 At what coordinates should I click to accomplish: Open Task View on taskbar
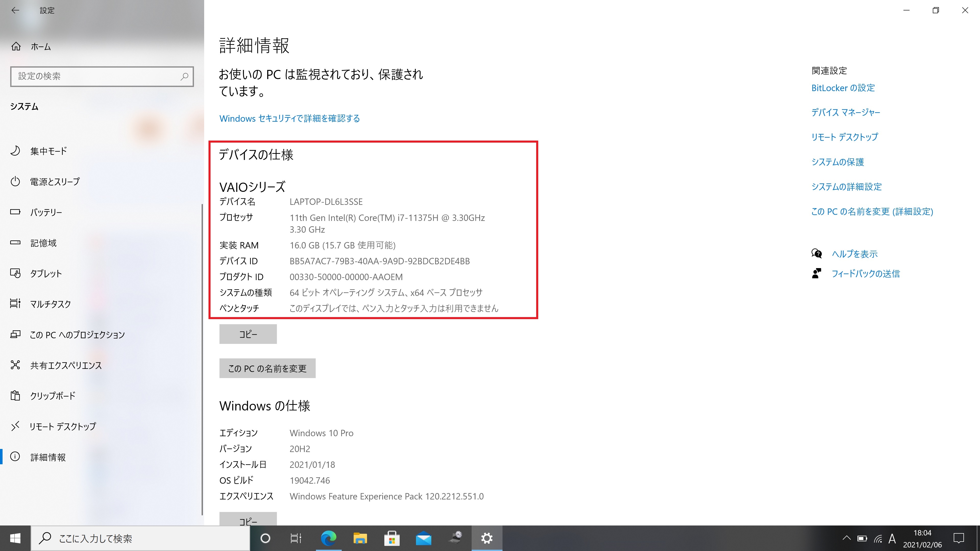tap(296, 539)
